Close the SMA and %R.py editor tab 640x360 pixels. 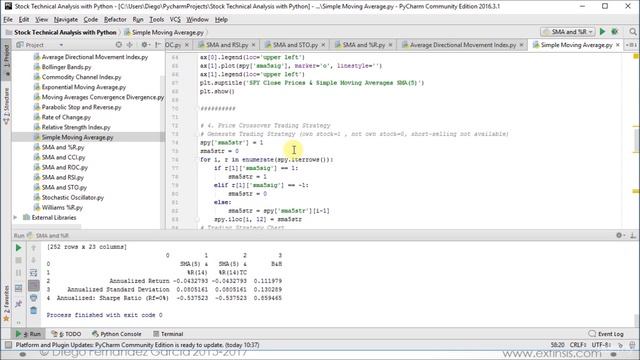[x=390, y=45]
